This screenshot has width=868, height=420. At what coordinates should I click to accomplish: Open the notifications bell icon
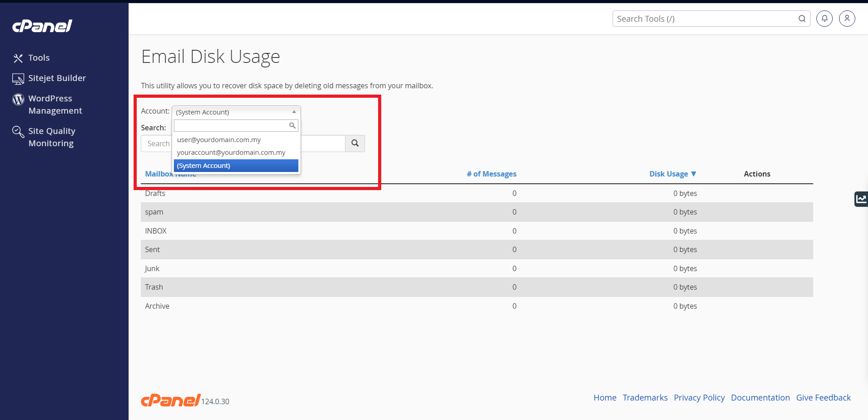tap(824, 19)
